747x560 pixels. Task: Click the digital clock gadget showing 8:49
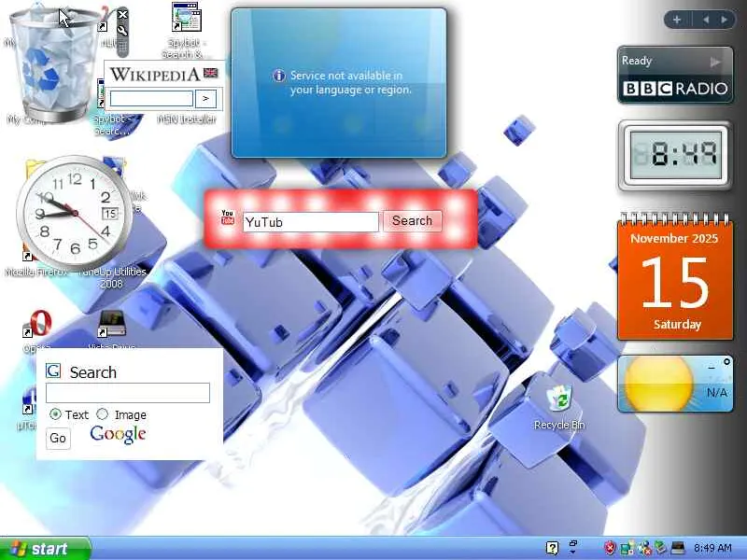coord(675,155)
